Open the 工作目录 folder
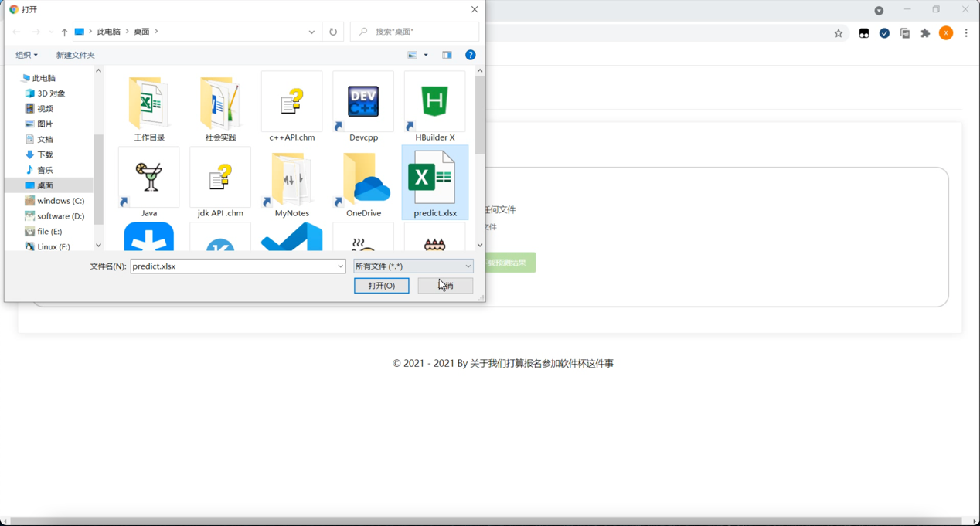The width and height of the screenshot is (980, 526). 149,107
